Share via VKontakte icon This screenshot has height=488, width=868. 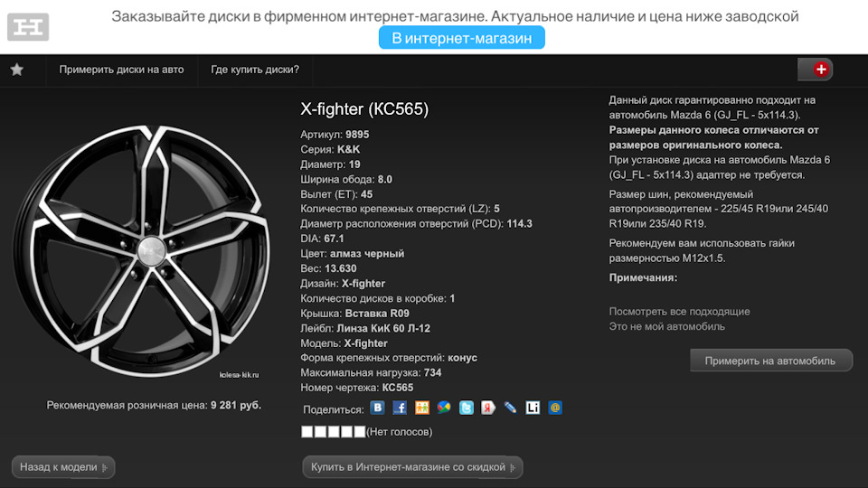point(378,408)
